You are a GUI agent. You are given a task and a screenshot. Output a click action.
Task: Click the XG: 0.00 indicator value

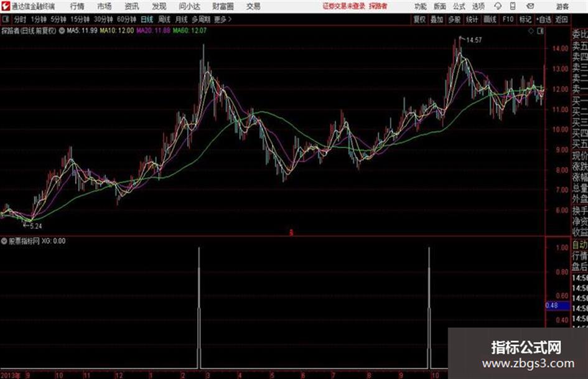coord(54,241)
